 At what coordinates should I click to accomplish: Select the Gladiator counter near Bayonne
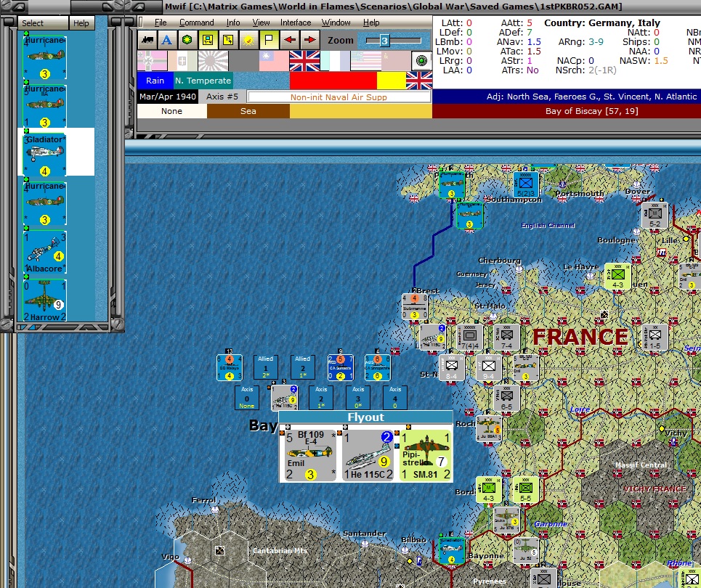[452, 550]
